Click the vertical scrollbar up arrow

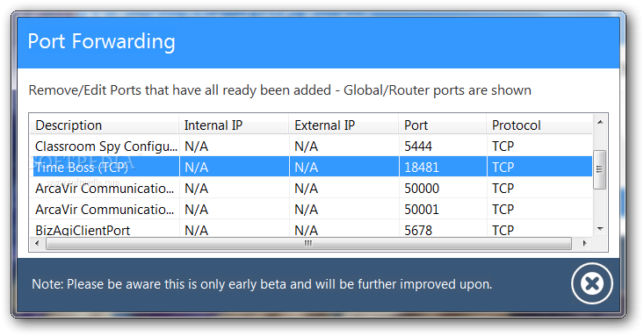(x=600, y=122)
